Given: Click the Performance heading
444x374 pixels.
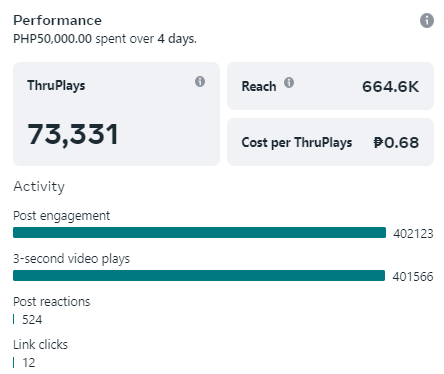Looking at the screenshot, I should (57, 20).
